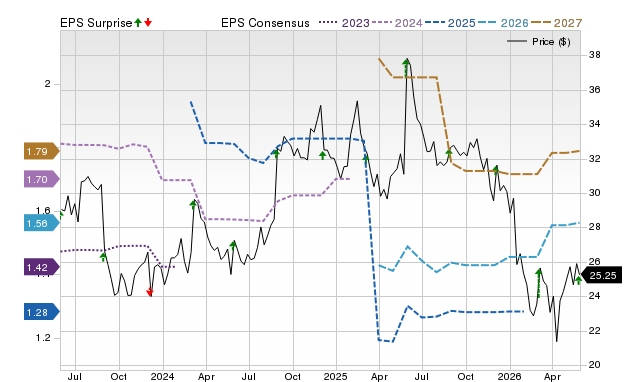640x382 pixels.
Task: Click the 32 label on the price axis
Action: coord(594,158)
